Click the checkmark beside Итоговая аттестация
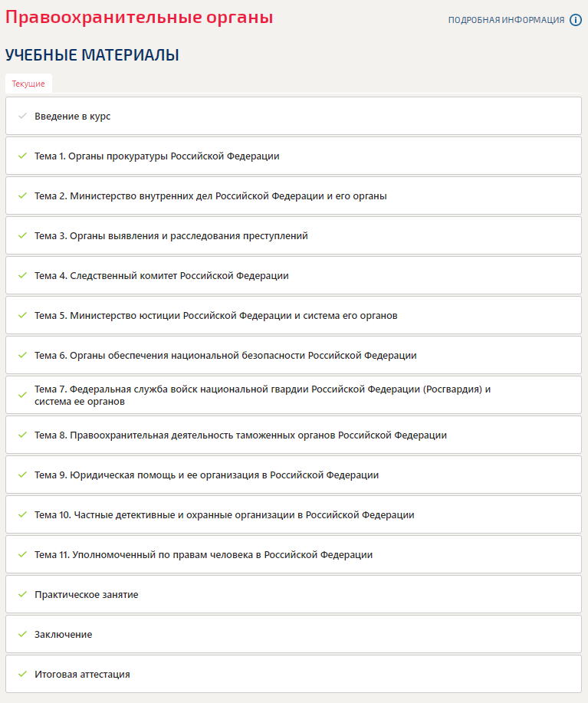This screenshot has width=588, height=703. tap(22, 674)
